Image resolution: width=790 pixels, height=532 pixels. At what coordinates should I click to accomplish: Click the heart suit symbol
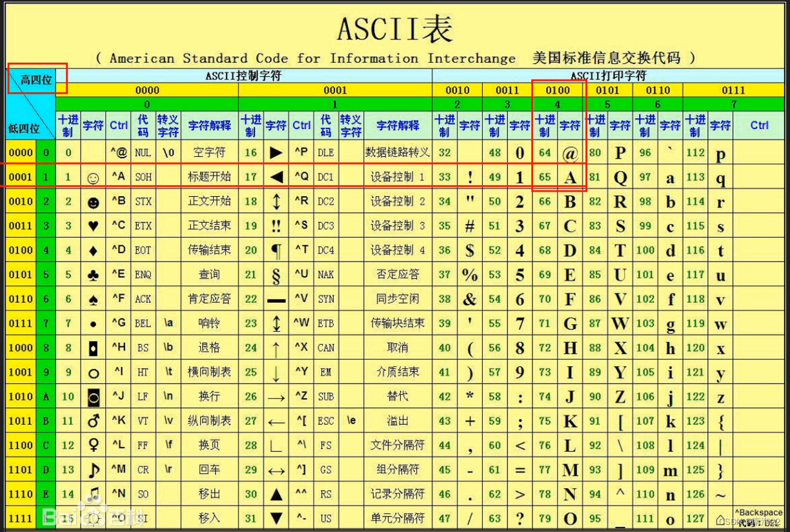click(94, 225)
